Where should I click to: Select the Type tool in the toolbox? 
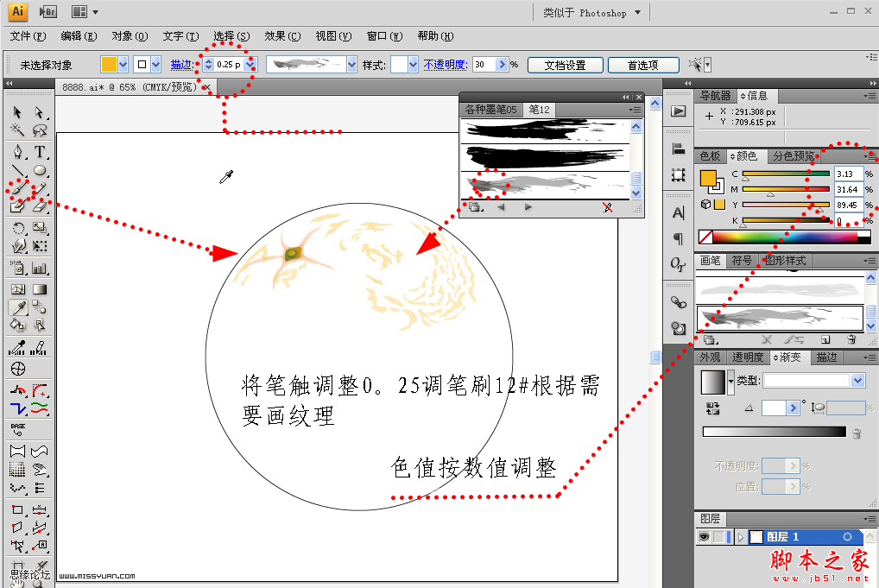(40, 153)
